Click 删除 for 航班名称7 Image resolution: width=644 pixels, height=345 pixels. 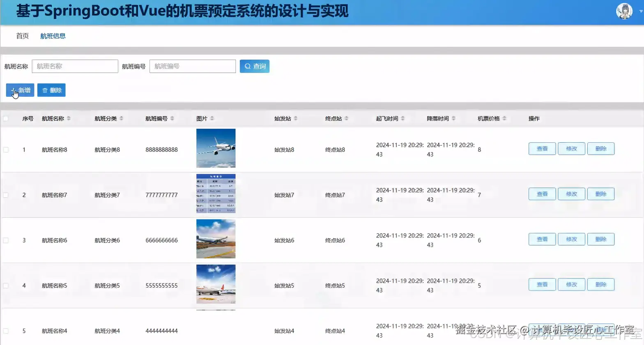pos(601,194)
